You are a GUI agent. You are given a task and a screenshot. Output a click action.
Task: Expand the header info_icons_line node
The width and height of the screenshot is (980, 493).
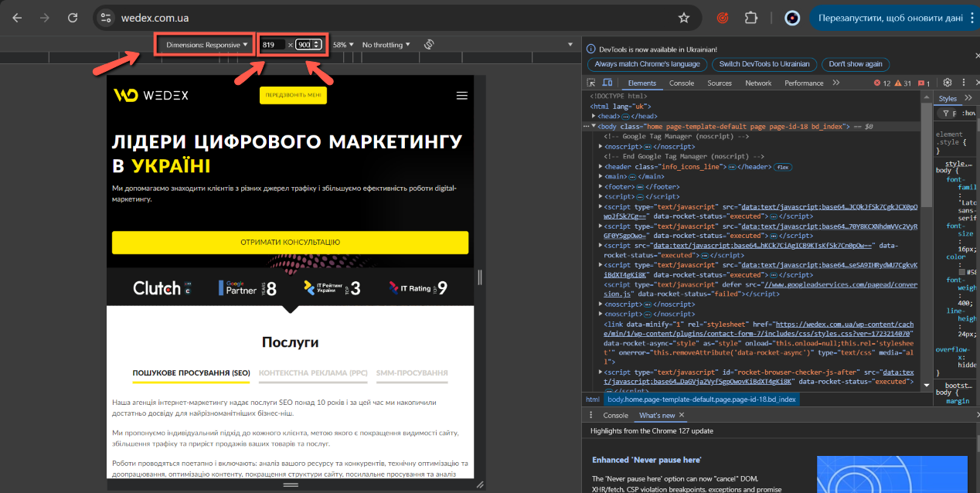(x=601, y=166)
